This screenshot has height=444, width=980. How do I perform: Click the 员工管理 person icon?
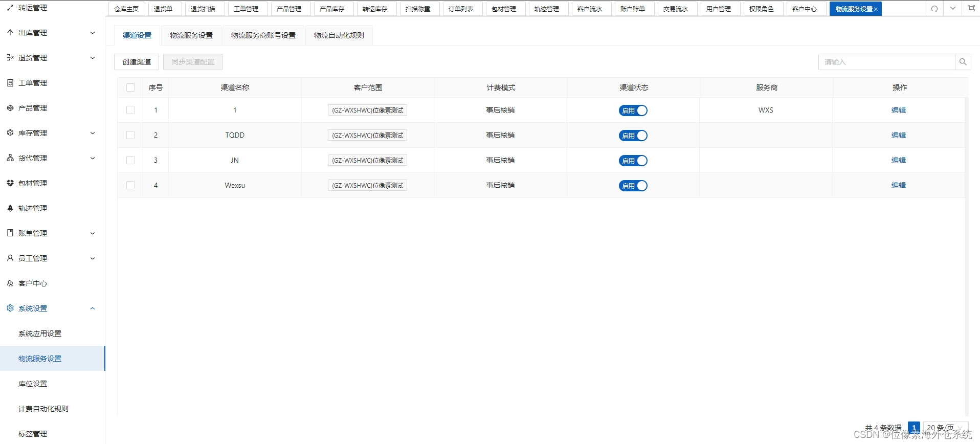pyautogui.click(x=10, y=258)
